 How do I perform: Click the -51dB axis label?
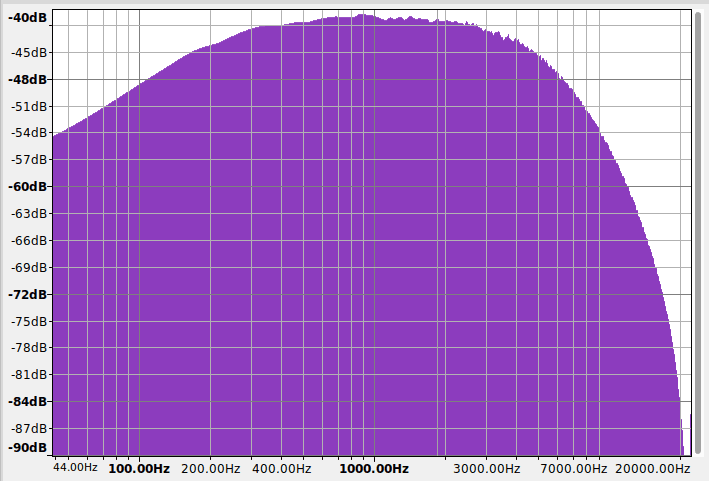coord(29,107)
